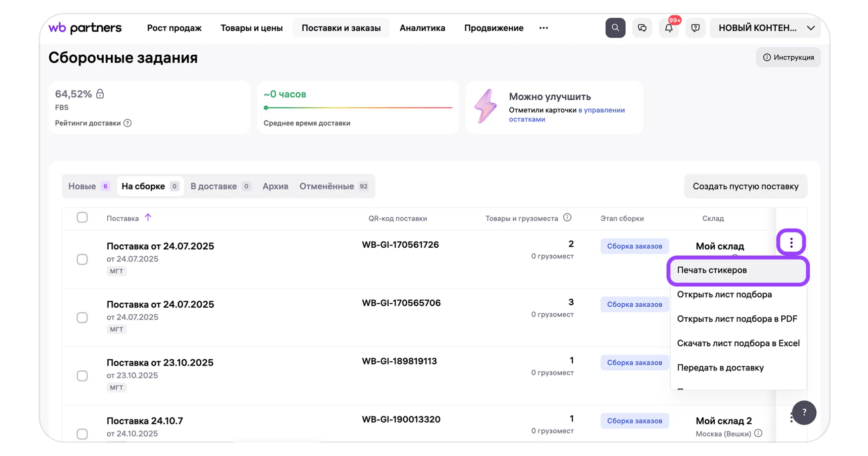Select checkbox for Поставка от 23.10.2025

[x=82, y=376]
